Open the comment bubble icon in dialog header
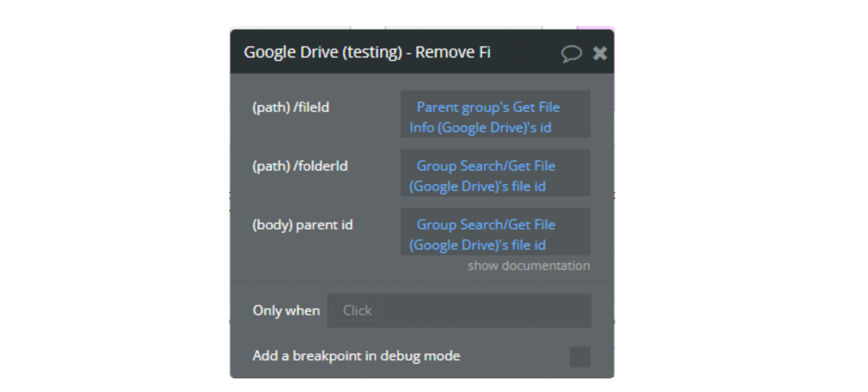The height and width of the screenshot is (392, 868). pyautogui.click(x=571, y=53)
